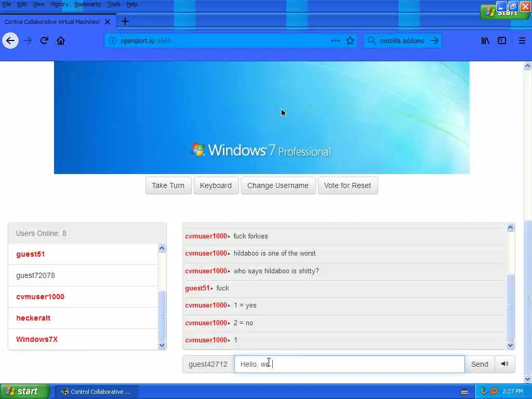Select user cvmuser1000 in users list
This screenshot has height=399, width=532.
click(x=83, y=297)
